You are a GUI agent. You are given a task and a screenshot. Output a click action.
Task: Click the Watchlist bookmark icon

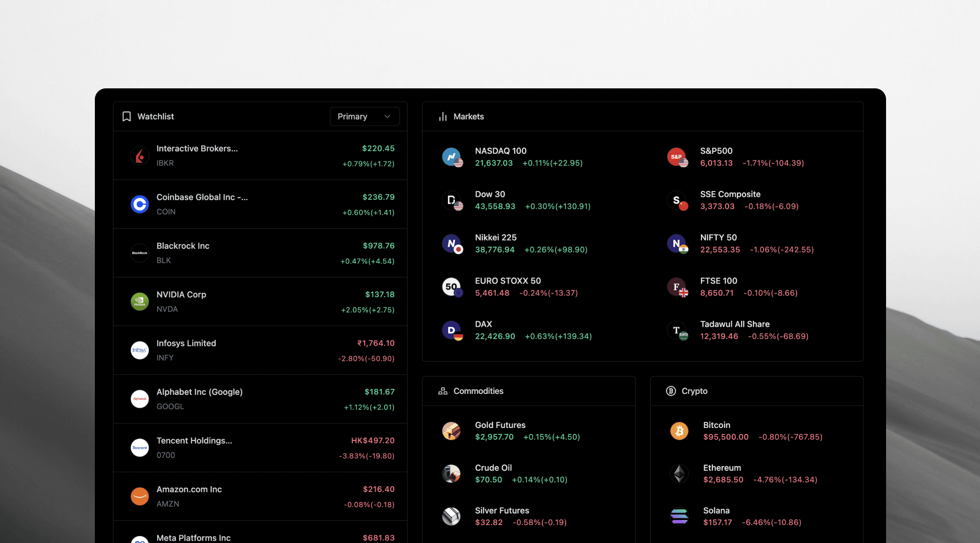(127, 116)
